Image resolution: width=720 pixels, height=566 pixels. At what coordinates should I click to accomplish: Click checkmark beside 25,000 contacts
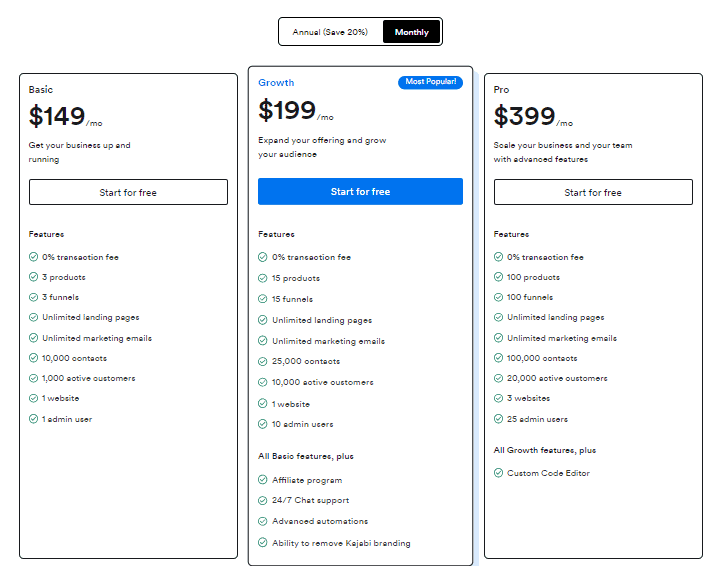coord(263,361)
